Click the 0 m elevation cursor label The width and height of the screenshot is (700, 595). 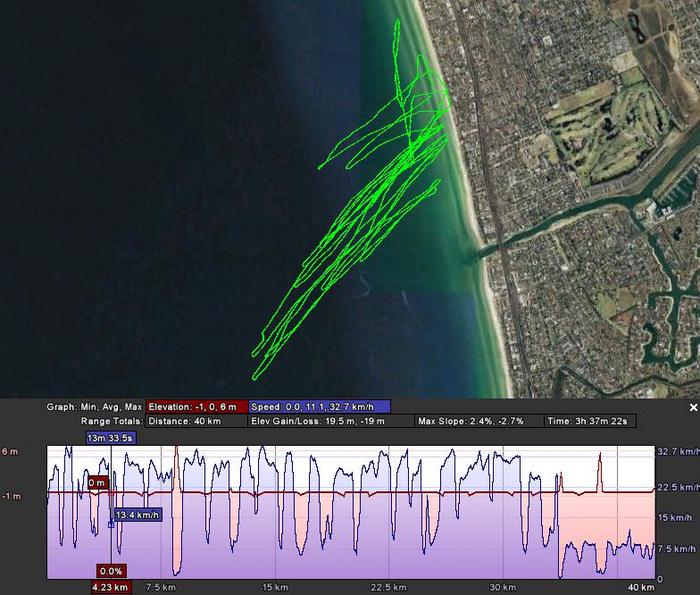97,483
